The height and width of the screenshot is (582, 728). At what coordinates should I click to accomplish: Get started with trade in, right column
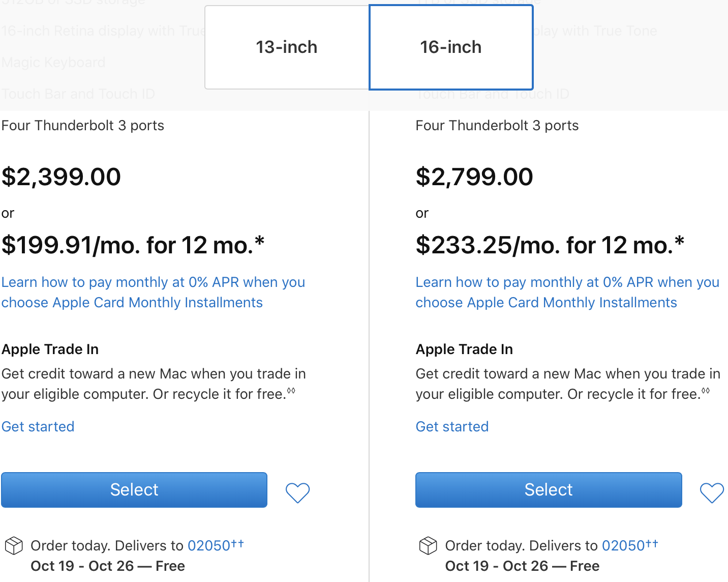452,426
